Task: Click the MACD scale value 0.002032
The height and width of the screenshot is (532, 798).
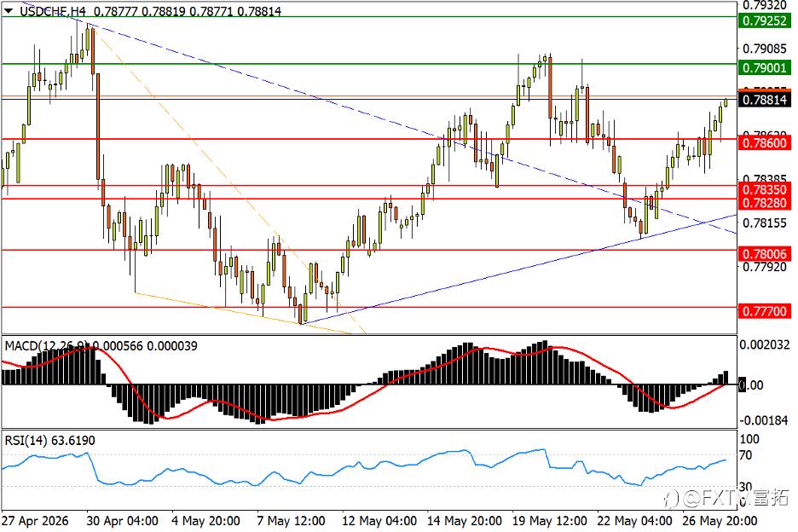Action: click(765, 345)
